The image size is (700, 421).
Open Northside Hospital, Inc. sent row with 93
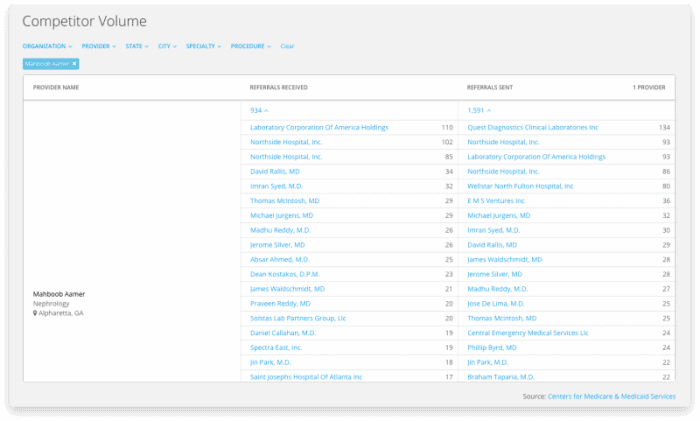pyautogui.click(x=504, y=142)
